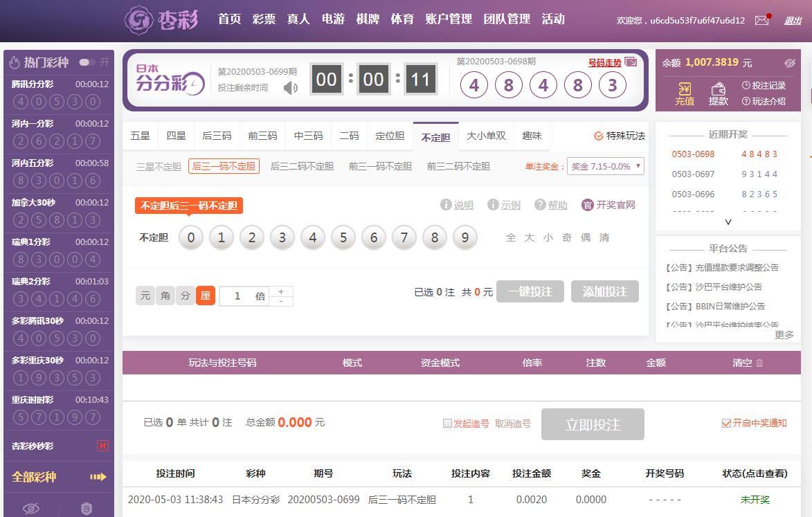
Task: Open 全部彩种 list
Action: click(x=34, y=477)
